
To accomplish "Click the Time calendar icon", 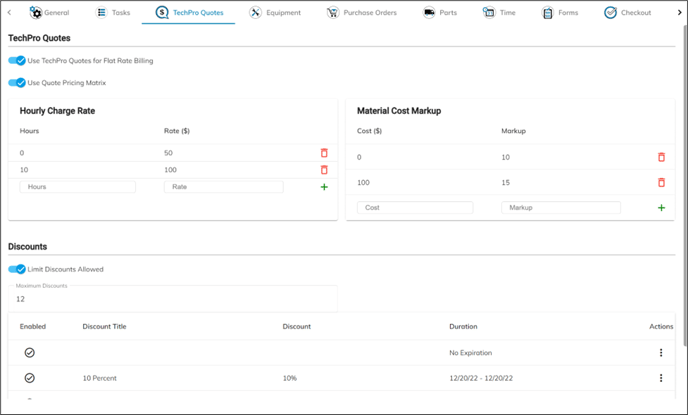I will 489,13.
